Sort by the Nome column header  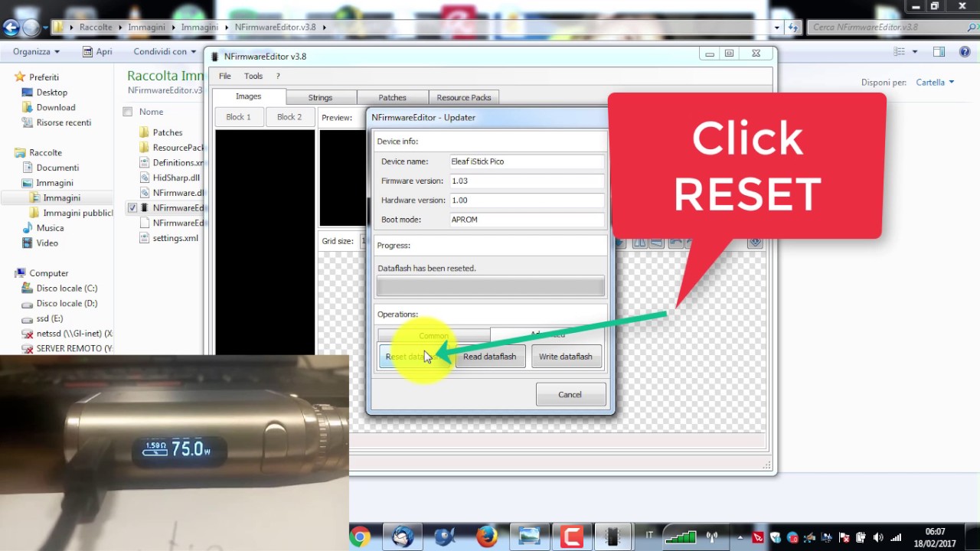pos(152,112)
